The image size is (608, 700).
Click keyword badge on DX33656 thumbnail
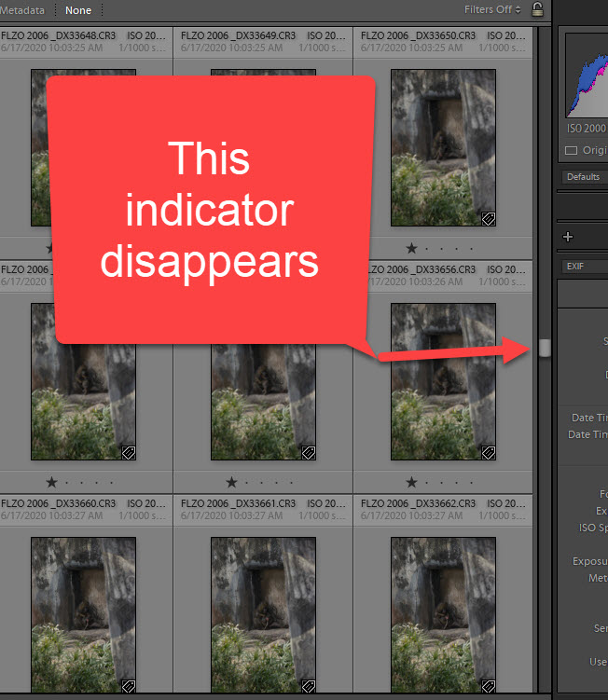click(x=489, y=453)
